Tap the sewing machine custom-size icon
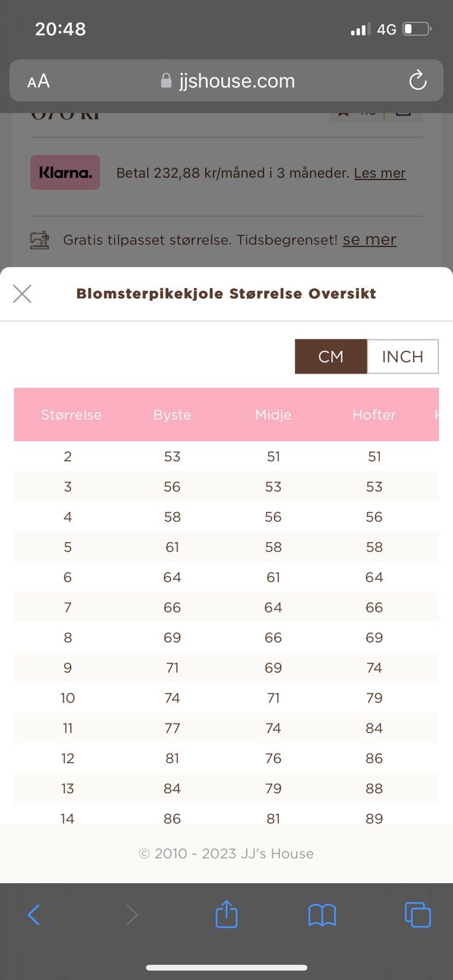 40,239
